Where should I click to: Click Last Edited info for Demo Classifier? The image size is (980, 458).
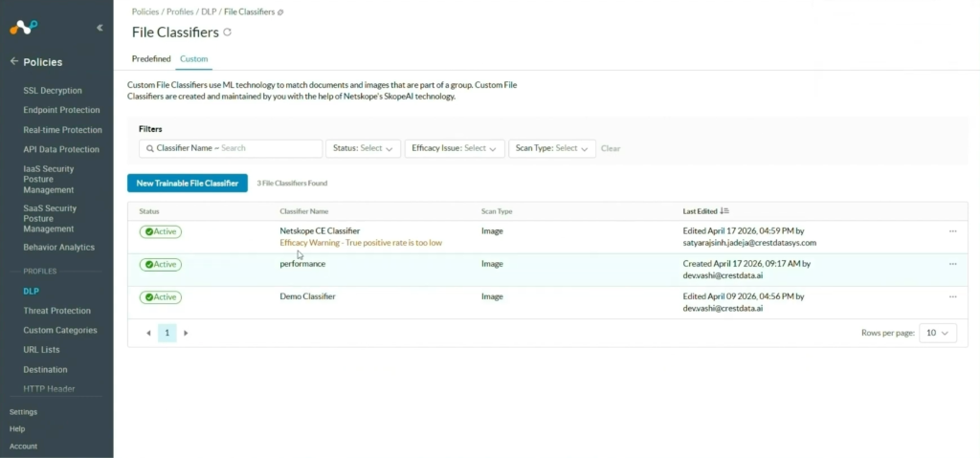coord(743,302)
